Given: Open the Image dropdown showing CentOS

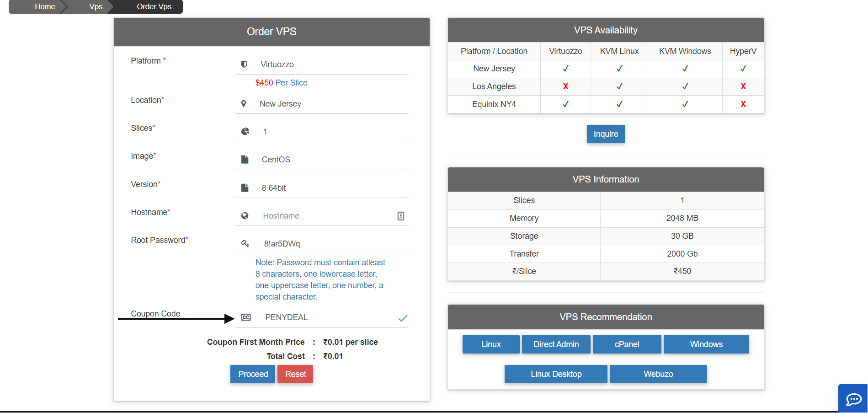Looking at the screenshot, I should (321, 160).
